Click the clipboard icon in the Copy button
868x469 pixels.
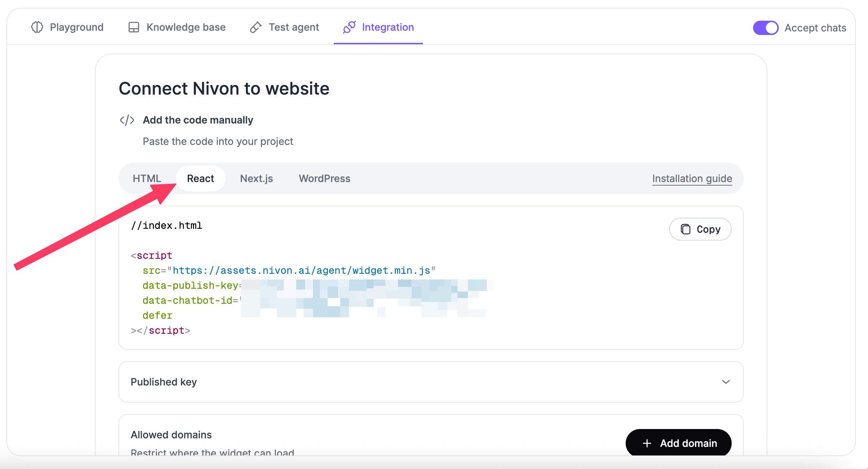[x=686, y=229]
